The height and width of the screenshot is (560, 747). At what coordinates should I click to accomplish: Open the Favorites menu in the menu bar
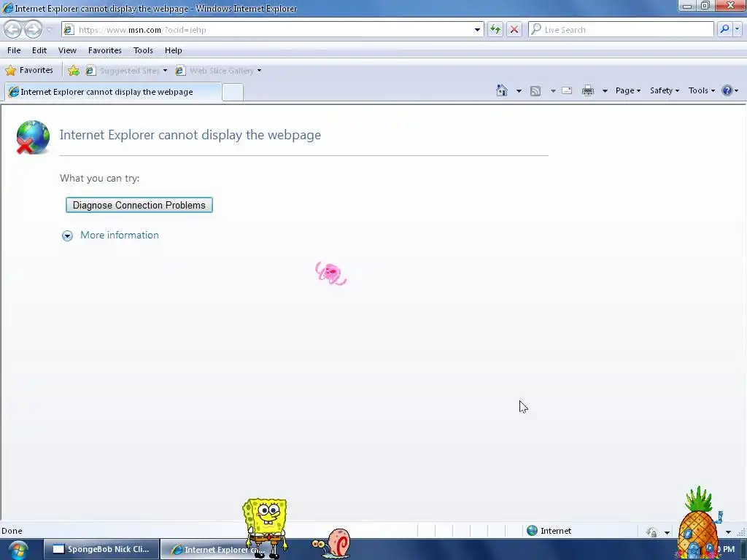(105, 50)
